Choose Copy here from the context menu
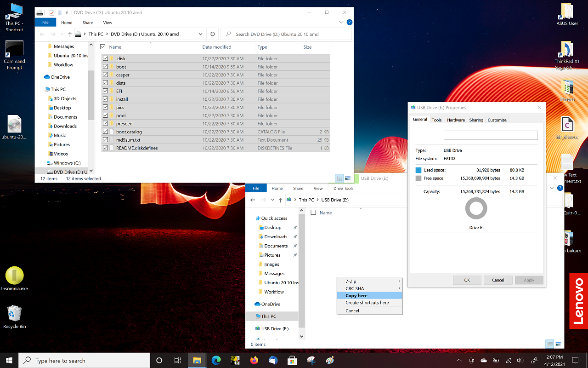Image resolution: width=588 pixels, height=368 pixels. point(369,296)
